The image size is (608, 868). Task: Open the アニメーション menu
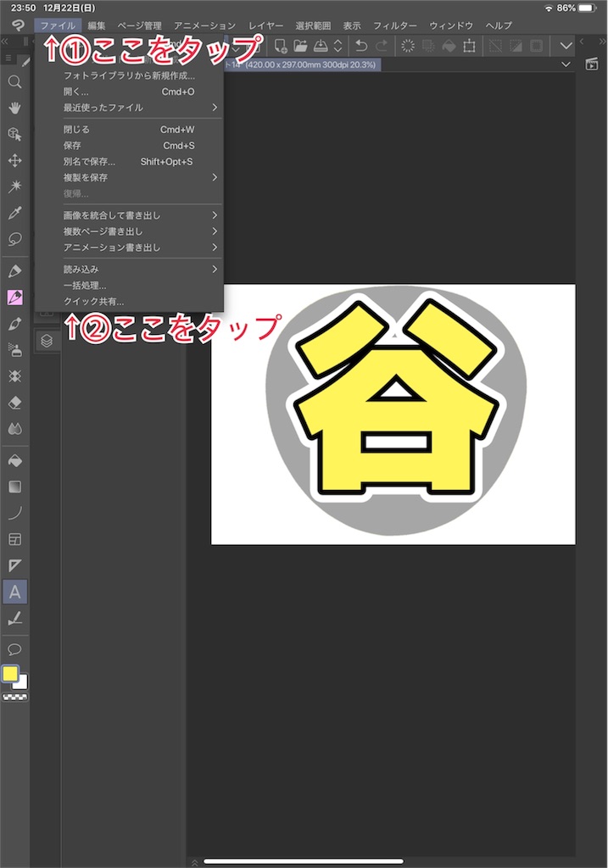[204, 25]
